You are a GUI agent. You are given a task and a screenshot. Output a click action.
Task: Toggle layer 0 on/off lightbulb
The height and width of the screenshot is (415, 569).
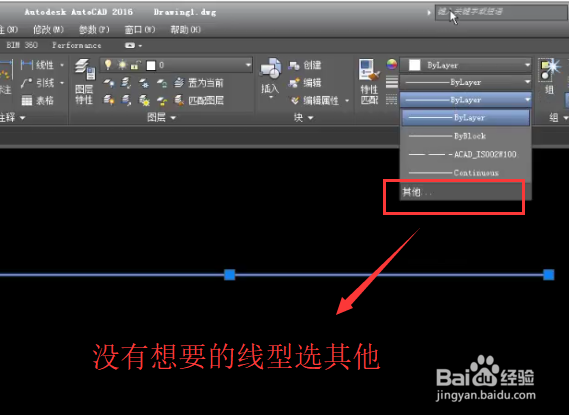pos(108,65)
